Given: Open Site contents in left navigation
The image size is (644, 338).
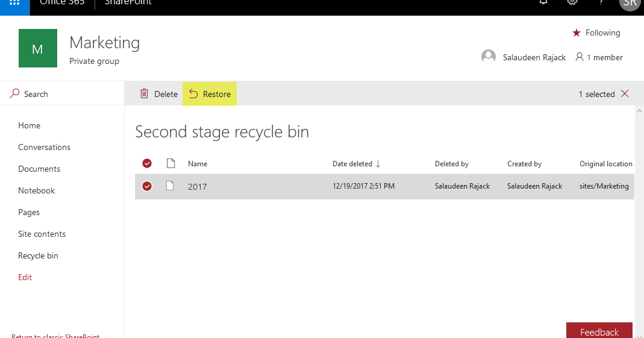Looking at the screenshot, I should click(42, 234).
